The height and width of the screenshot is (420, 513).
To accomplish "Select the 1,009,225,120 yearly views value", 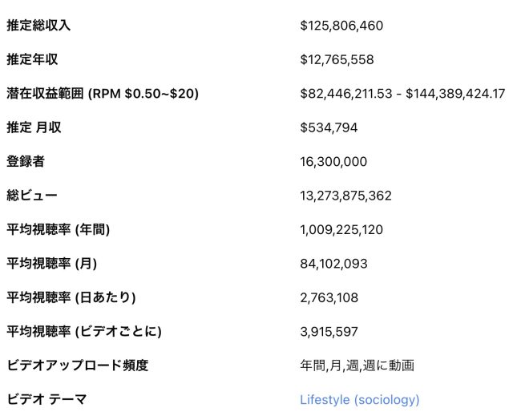I will (x=341, y=229).
